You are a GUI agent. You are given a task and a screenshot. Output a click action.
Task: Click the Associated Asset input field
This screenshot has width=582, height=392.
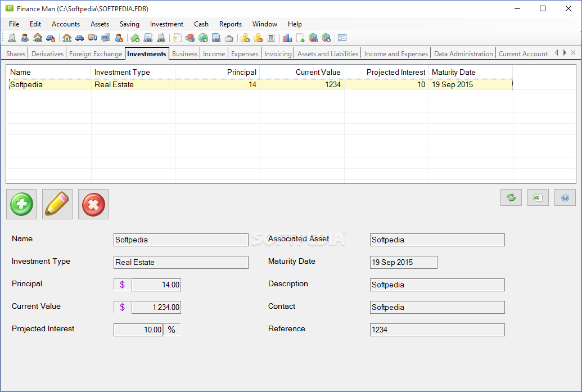437,240
